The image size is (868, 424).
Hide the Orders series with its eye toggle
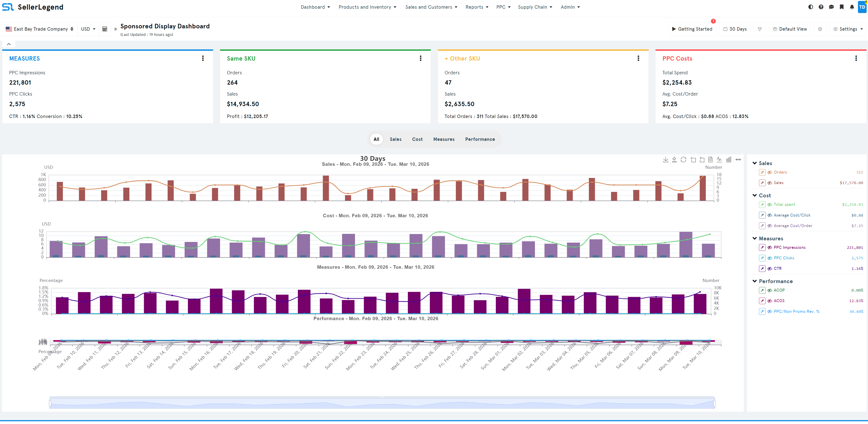coord(770,172)
